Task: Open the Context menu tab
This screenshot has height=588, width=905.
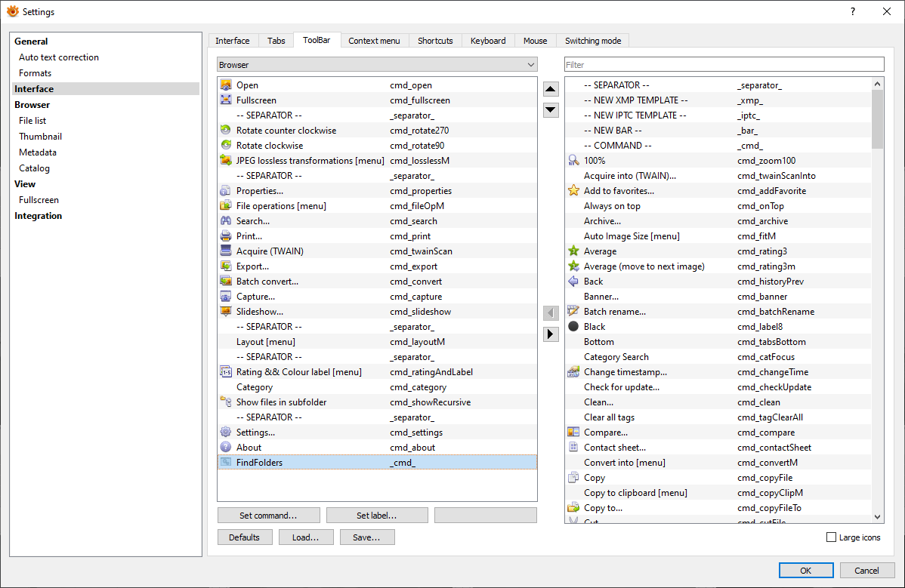Action: 374,41
